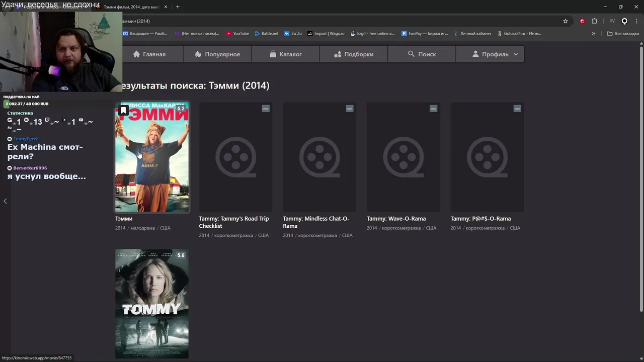Expand hidden bookmarks with double chevron
This screenshot has width=644, height=362.
click(594, 34)
